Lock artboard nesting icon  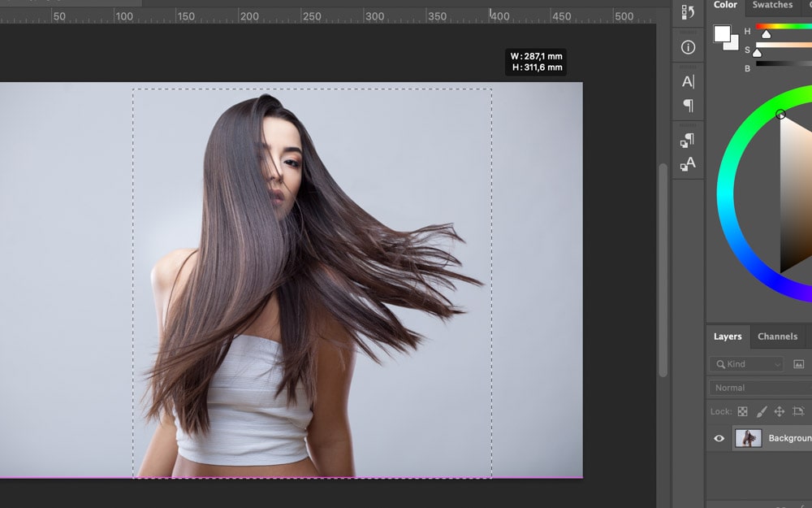coord(798,411)
